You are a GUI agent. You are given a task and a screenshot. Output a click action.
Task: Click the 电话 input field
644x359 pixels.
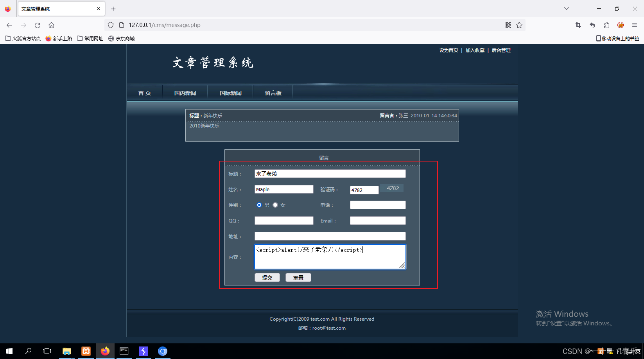[378, 205]
